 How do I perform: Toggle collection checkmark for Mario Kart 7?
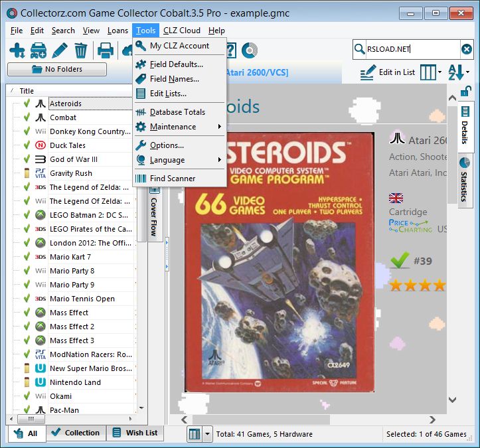click(27, 257)
